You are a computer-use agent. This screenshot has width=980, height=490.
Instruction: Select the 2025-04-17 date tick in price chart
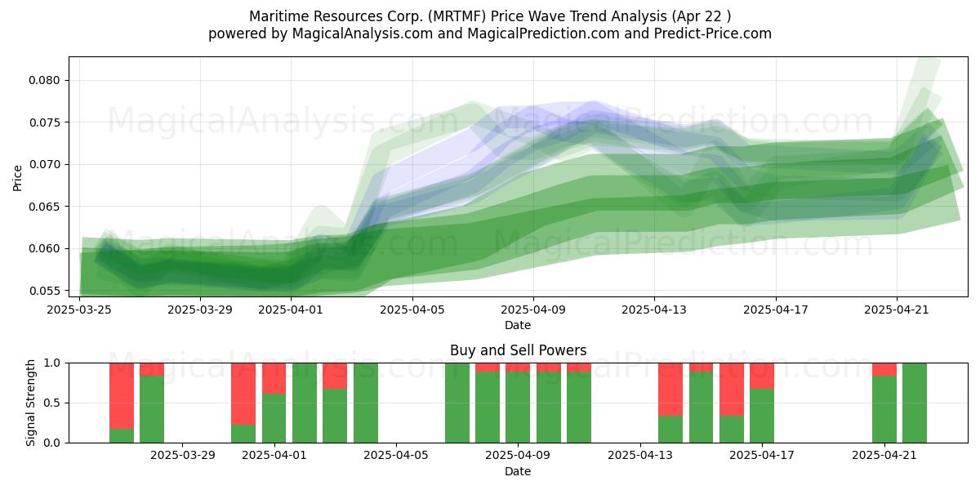(775, 310)
